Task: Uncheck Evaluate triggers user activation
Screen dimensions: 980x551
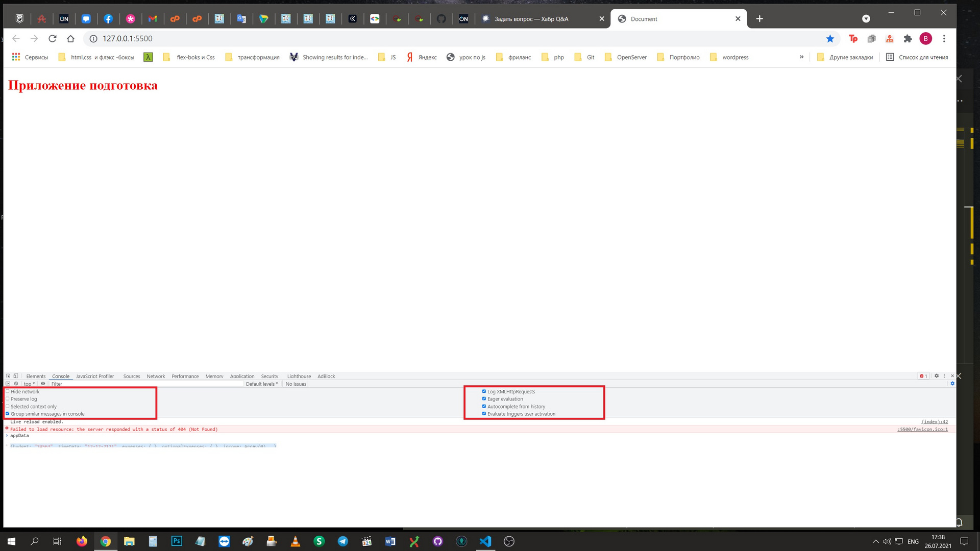Action: click(x=484, y=414)
